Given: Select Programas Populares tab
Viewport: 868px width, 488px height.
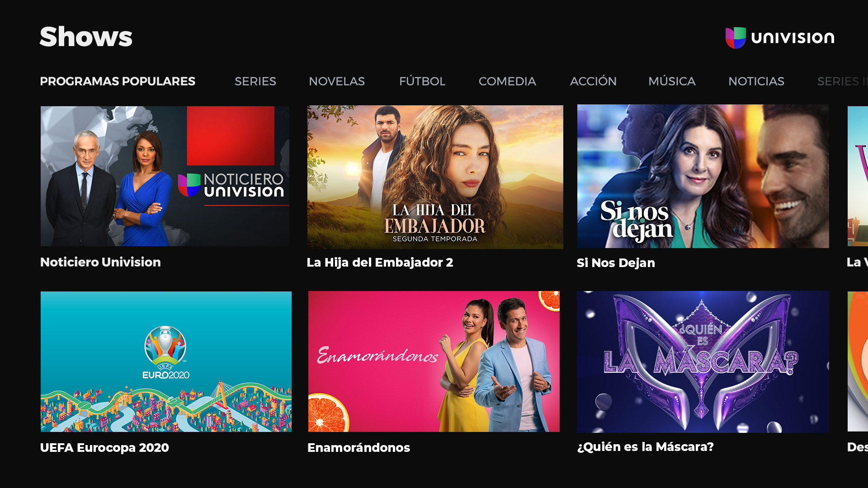Looking at the screenshot, I should point(118,81).
